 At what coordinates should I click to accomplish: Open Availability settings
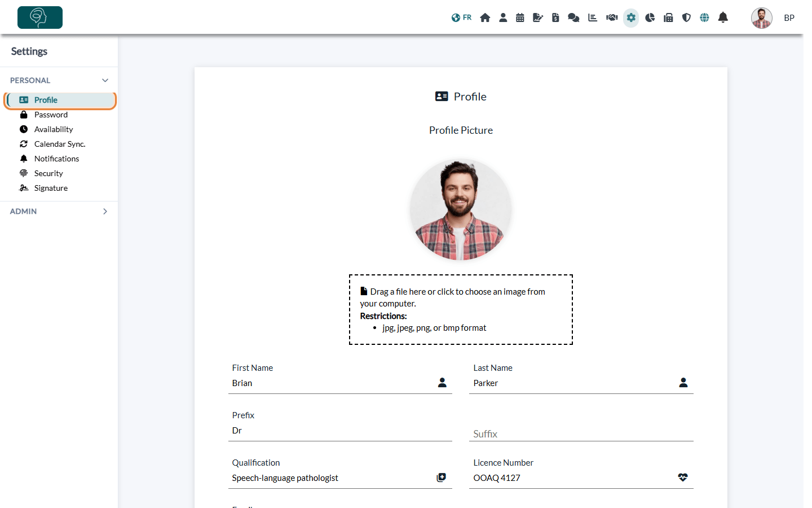tap(54, 129)
